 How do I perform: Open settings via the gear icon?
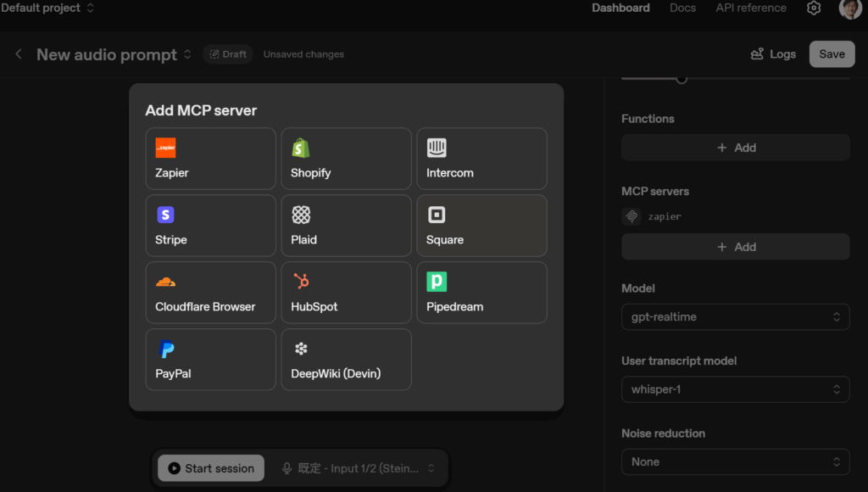pos(814,8)
